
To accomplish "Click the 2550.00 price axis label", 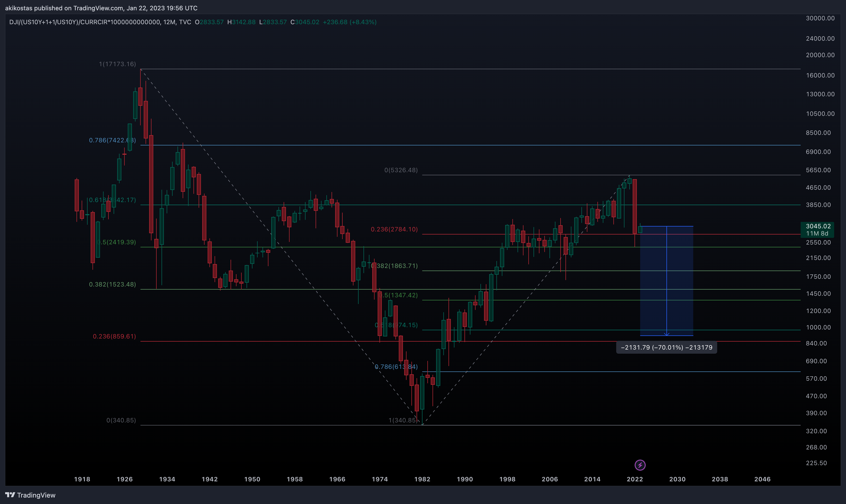I will (818, 242).
